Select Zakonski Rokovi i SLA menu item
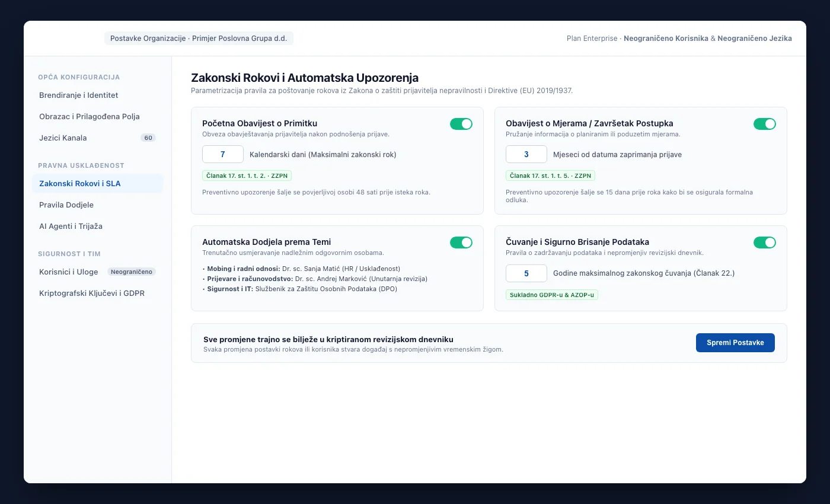 98,184
